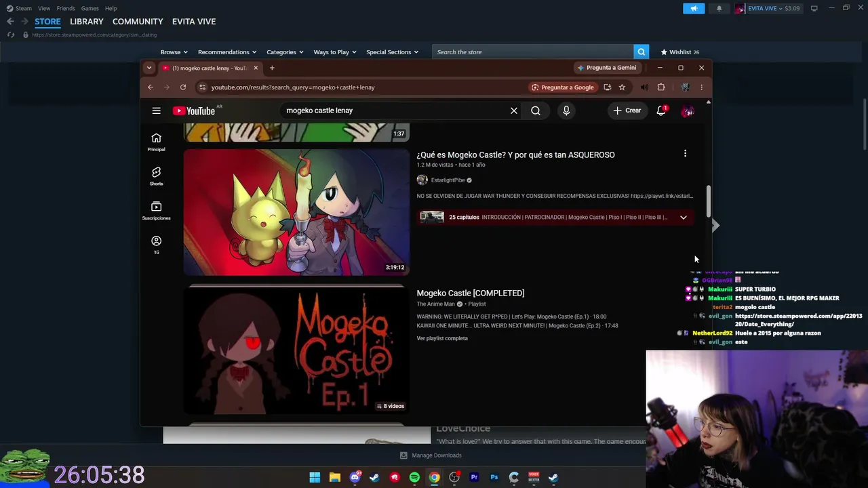Open Chrome three-dot settings menu
Viewport: 868px width, 488px height.
click(701, 87)
